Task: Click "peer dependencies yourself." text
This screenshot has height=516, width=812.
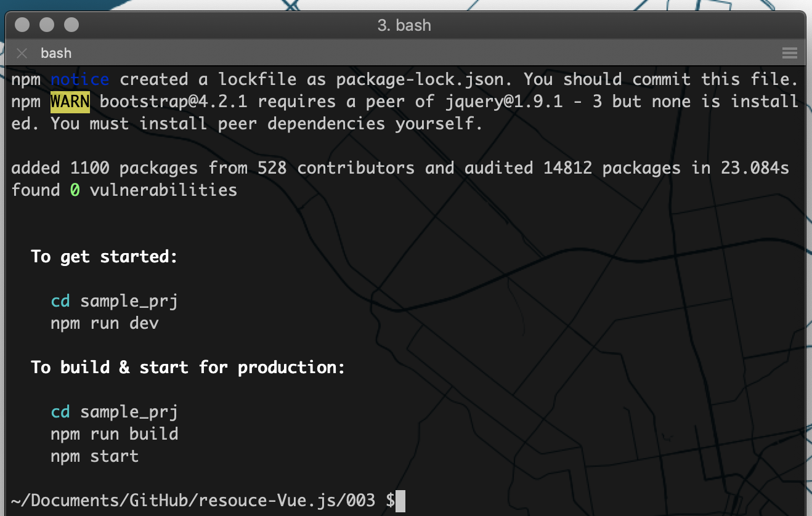Action: [351, 124]
